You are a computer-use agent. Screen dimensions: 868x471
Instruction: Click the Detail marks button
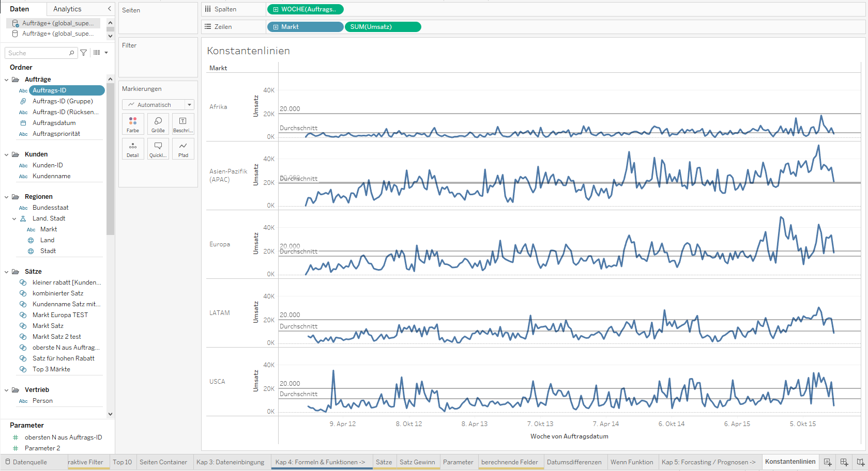(133, 149)
